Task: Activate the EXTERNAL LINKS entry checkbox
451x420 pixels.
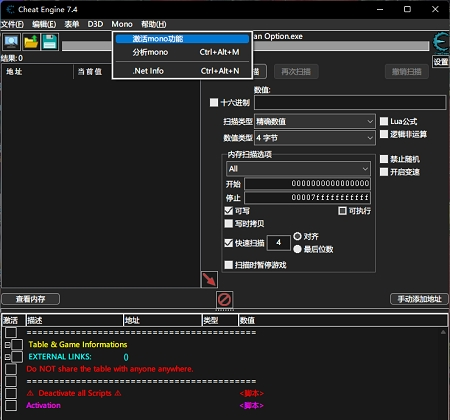Action: (x=17, y=357)
